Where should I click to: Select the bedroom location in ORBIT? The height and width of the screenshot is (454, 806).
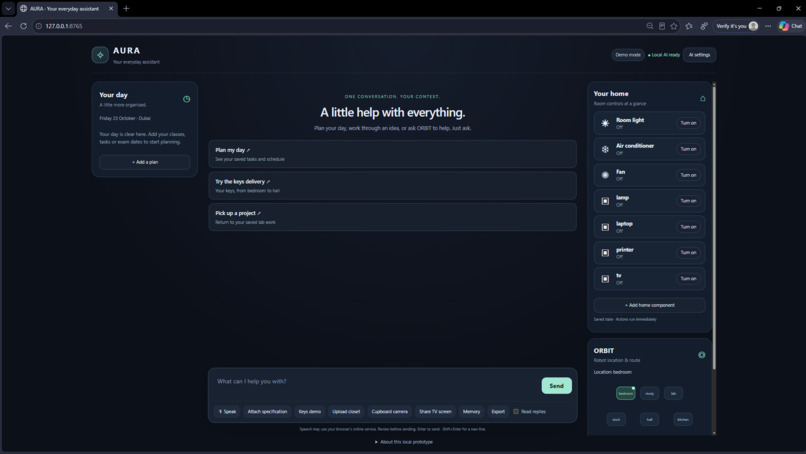point(626,393)
